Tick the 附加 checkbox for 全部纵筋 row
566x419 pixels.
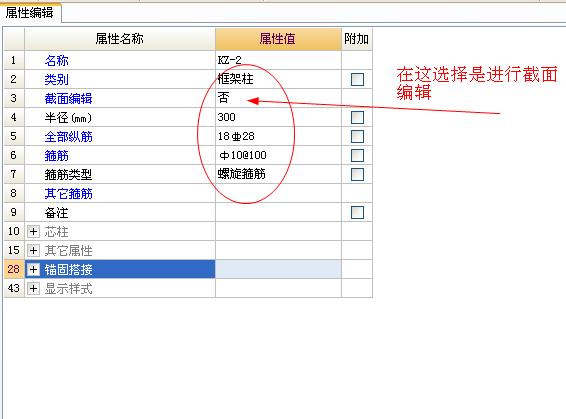coord(357,136)
